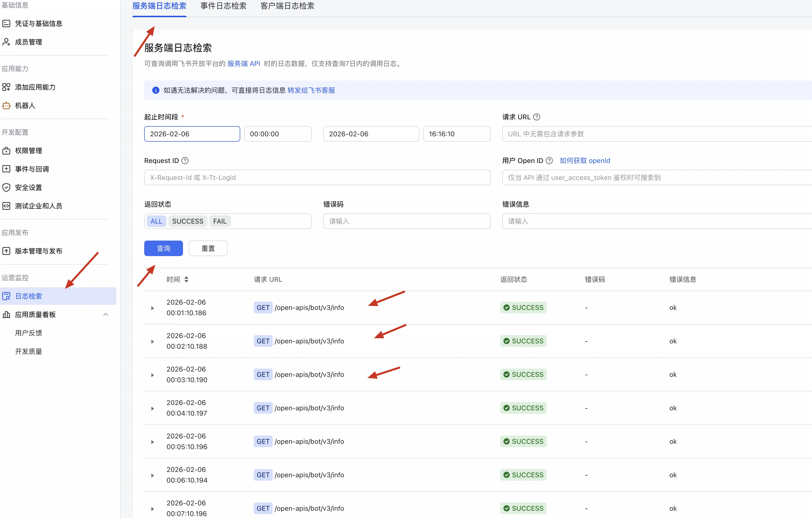Viewport: 812px width, 518px height.
Task: Open the 转发给飞书客服 link
Action: point(311,90)
